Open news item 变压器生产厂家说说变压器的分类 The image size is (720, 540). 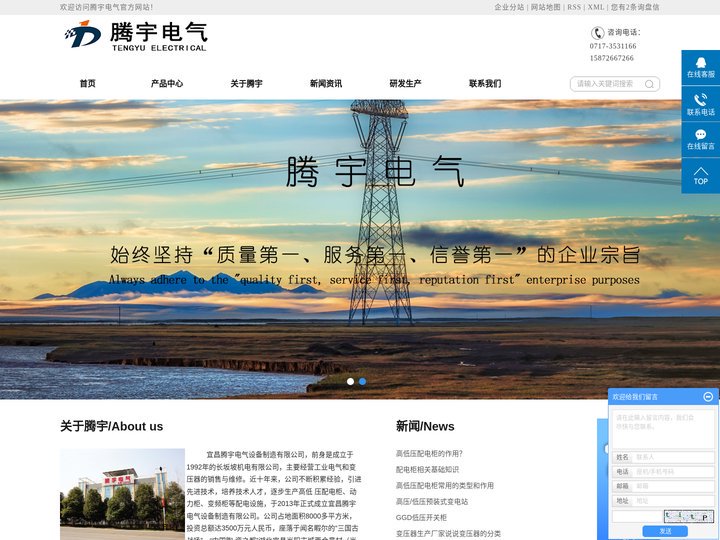tap(448, 534)
